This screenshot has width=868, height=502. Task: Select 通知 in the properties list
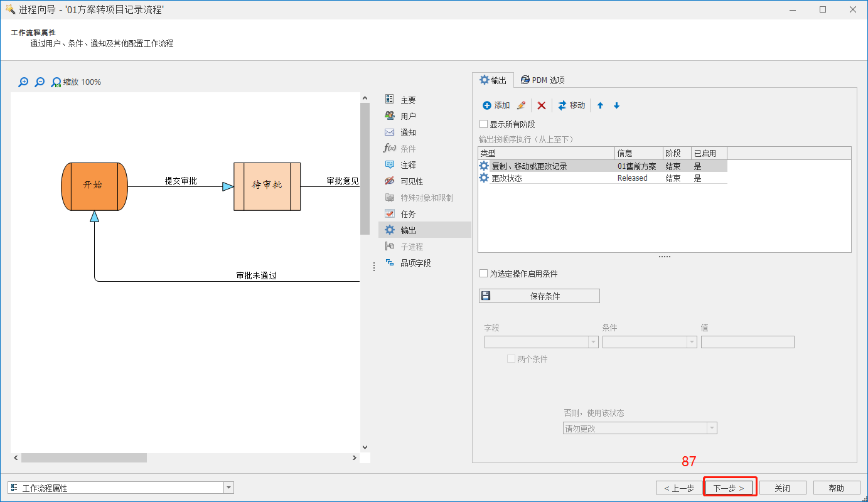[408, 132]
